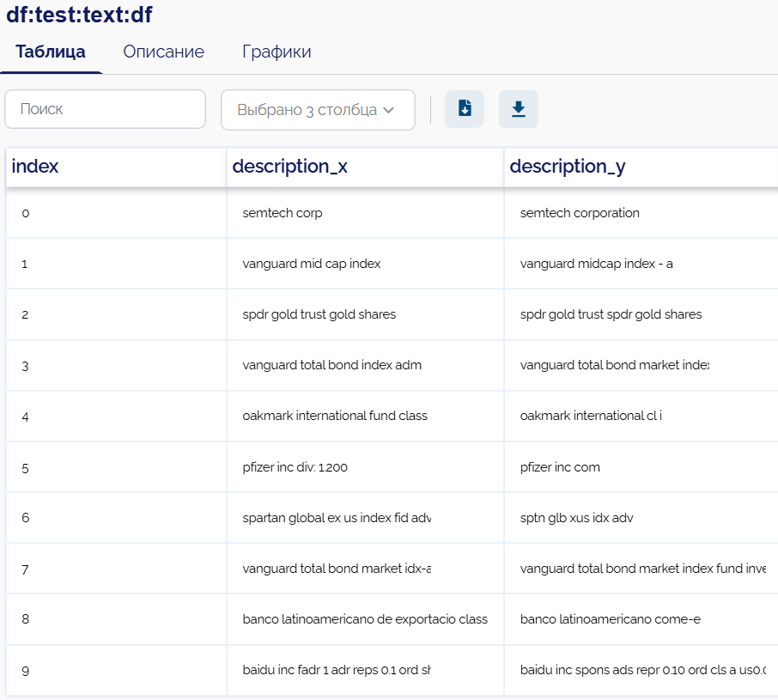
Task: Select index cell 4
Action: point(116,417)
